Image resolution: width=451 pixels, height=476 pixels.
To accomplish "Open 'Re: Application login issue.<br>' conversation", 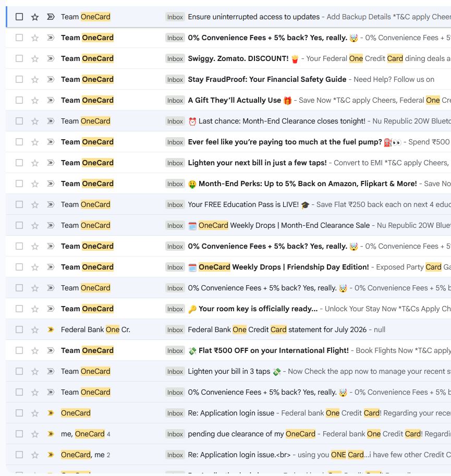I will [239, 455].
